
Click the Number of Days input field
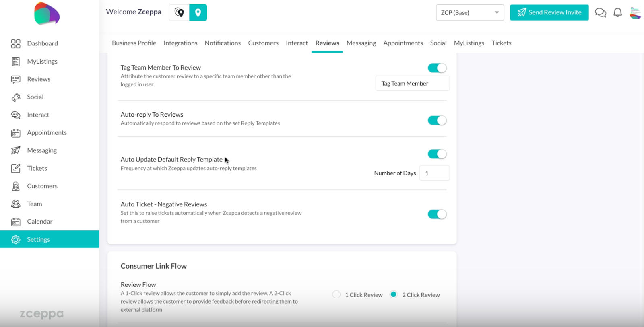coord(434,173)
